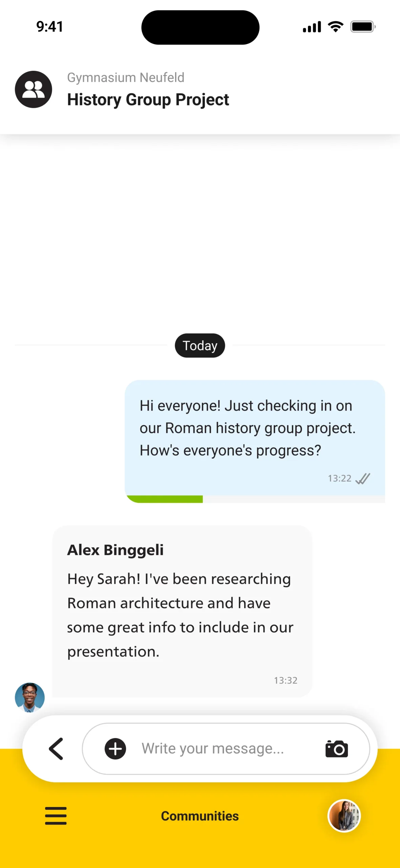The width and height of the screenshot is (400, 868).
Task: Open the hamburger menu in the bottom bar
Action: [x=56, y=816]
